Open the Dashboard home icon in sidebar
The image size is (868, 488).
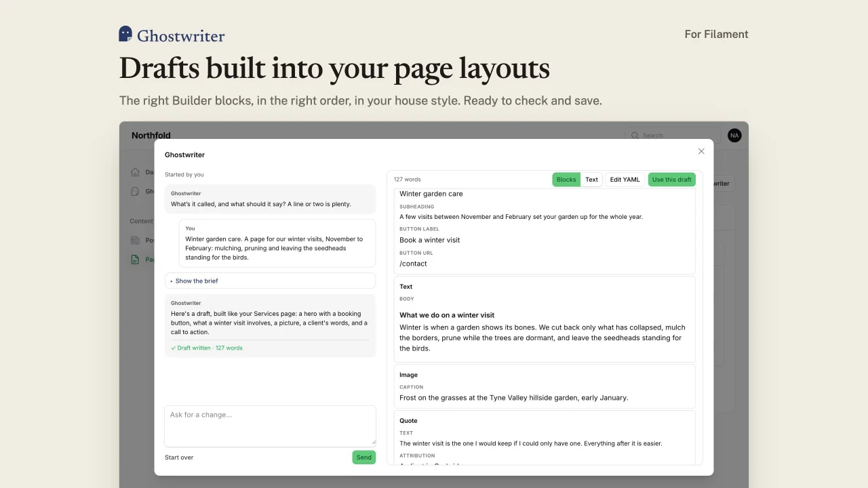pyautogui.click(x=135, y=172)
